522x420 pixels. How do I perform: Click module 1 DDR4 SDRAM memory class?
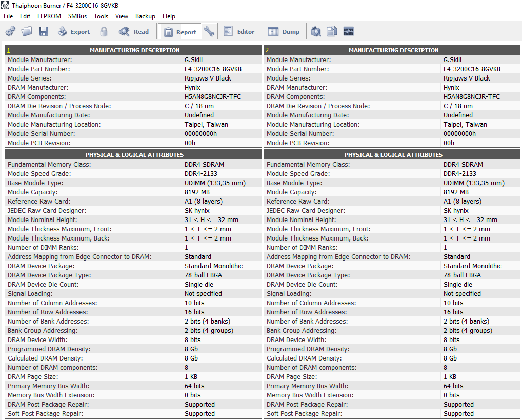point(205,165)
